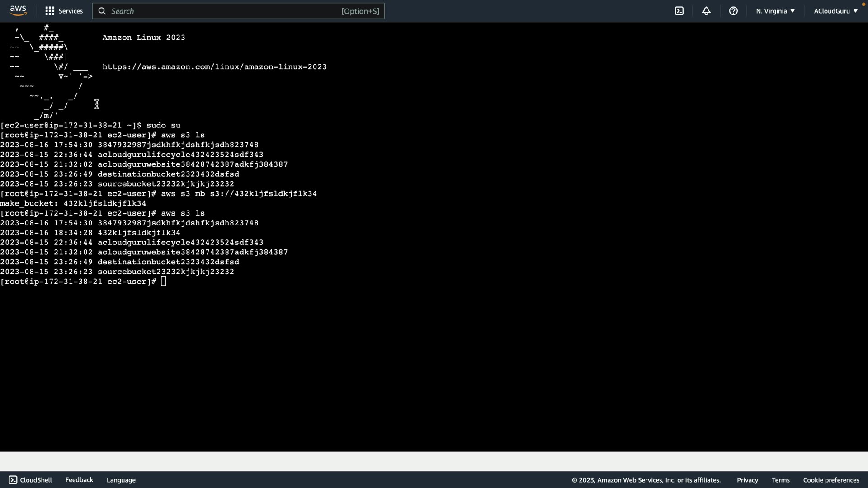Open the notifications bell icon
Screen dimensions: 868x488
(706, 11)
